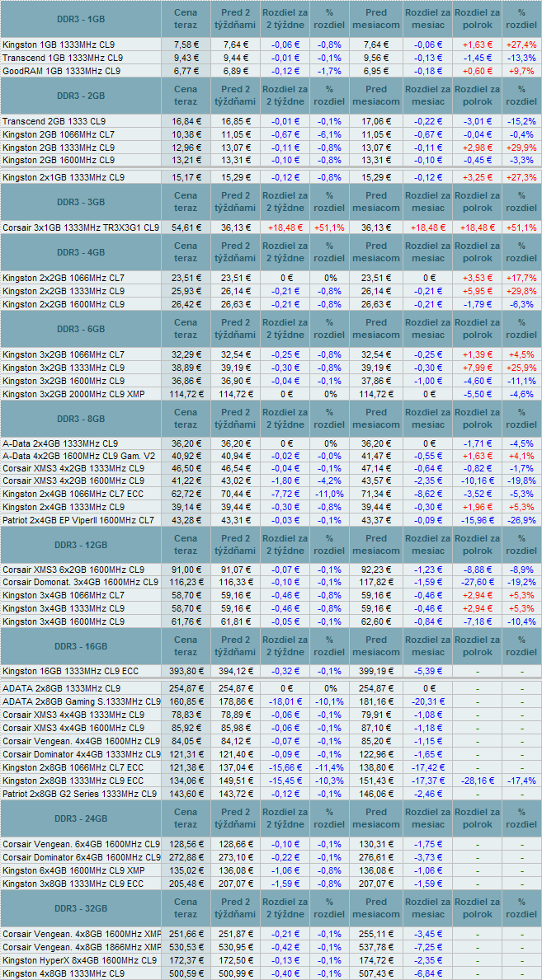Select Corsair Vengean. 4x4GB 1600MHz CL9 name

click(x=81, y=741)
